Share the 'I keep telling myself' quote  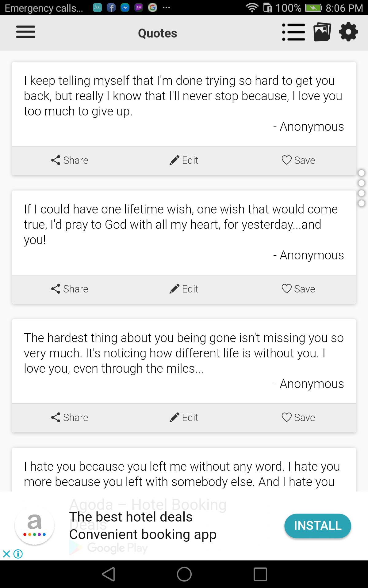click(x=70, y=160)
